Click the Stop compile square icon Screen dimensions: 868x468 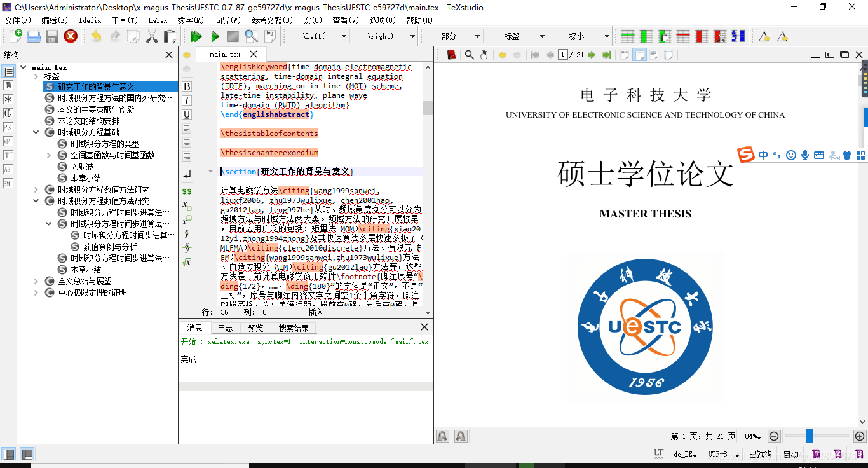[x=233, y=36]
